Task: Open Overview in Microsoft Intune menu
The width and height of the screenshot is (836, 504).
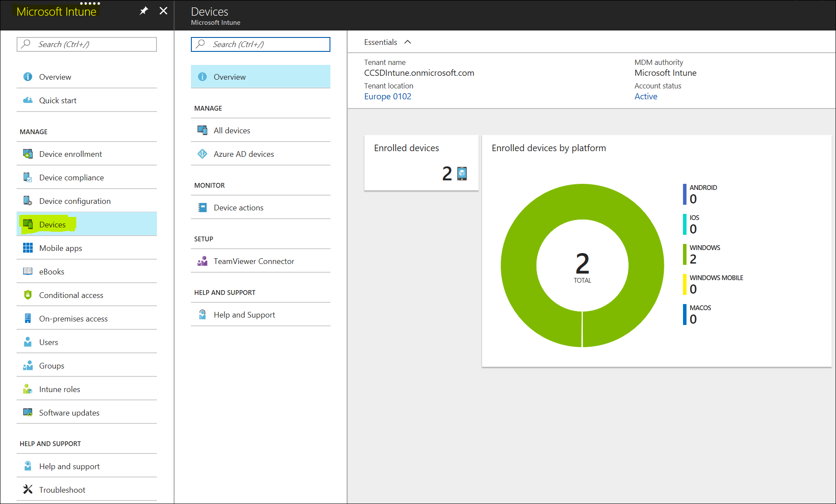Action: pos(87,77)
